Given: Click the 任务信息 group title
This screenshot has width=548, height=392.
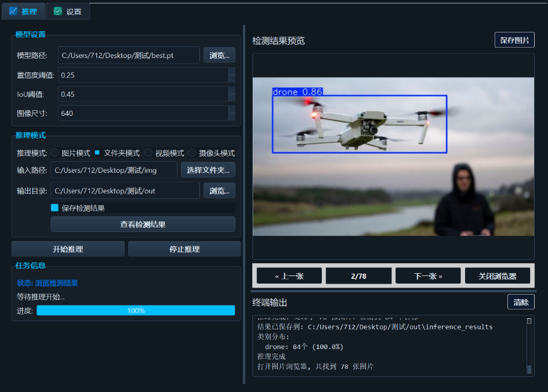Looking at the screenshot, I should tap(30, 266).
